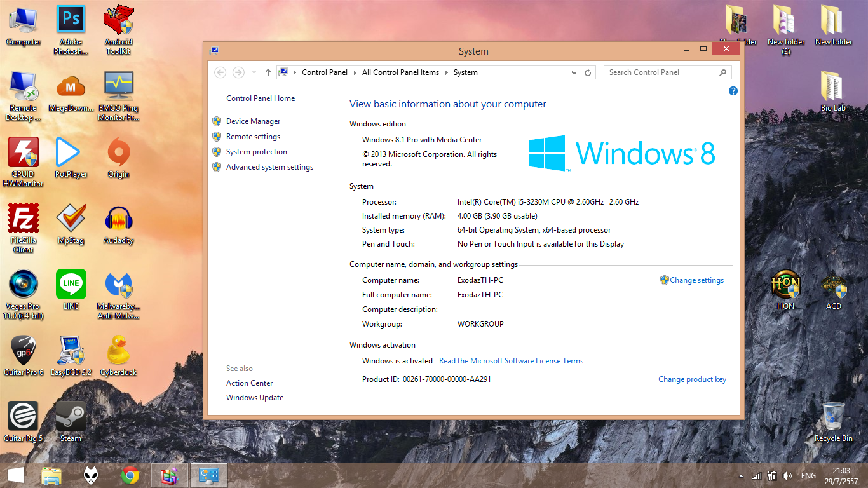Click the WORKGROUP value text

click(x=480, y=324)
